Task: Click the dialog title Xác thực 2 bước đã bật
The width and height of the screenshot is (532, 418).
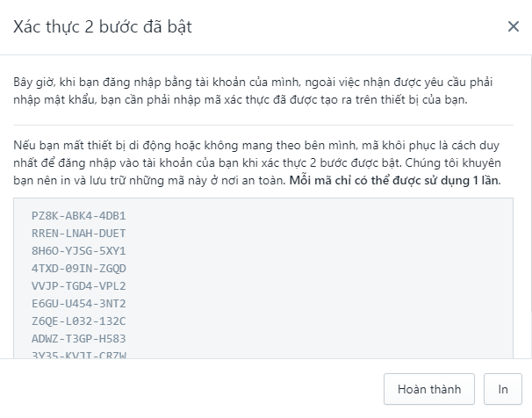Action: tap(103, 27)
